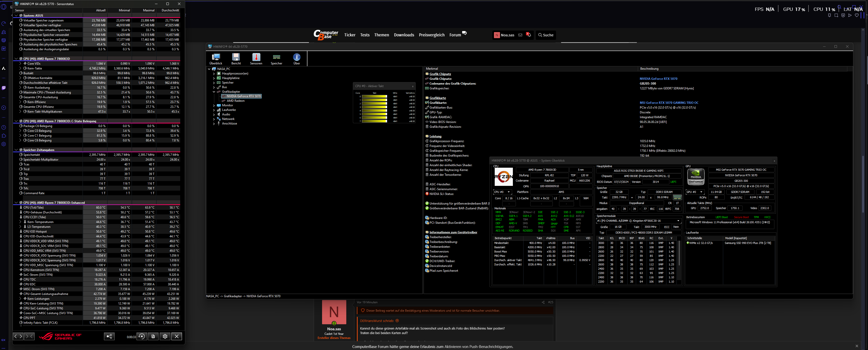Screen dimensions: 868x350
Task: Click the sensor window share/network icon
Action: click(x=109, y=336)
